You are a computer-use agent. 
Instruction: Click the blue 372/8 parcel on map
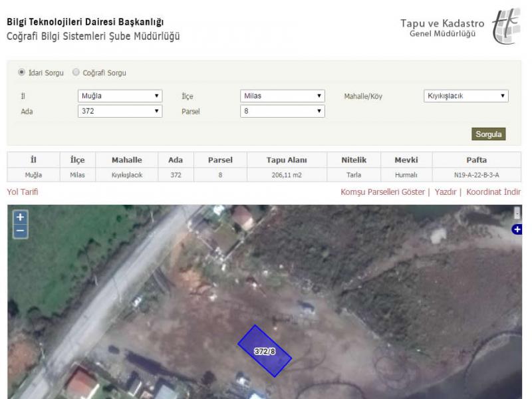[x=265, y=350]
